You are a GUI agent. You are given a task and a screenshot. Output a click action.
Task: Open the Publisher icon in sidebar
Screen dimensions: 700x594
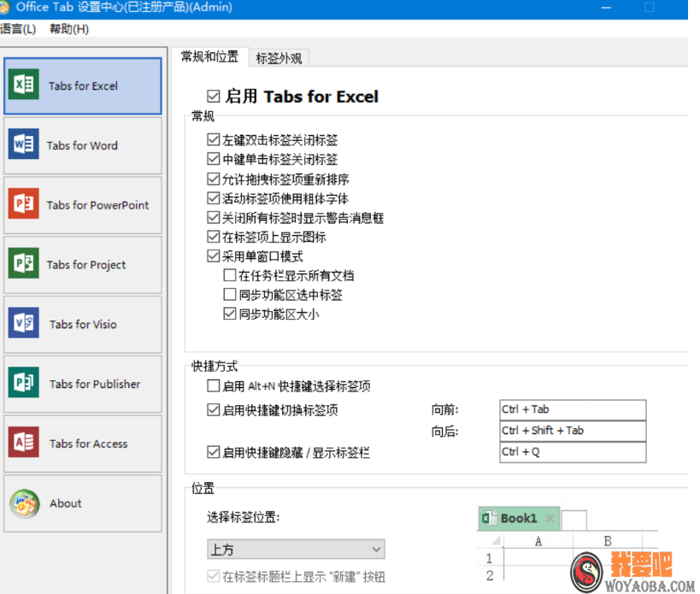click(24, 382)
